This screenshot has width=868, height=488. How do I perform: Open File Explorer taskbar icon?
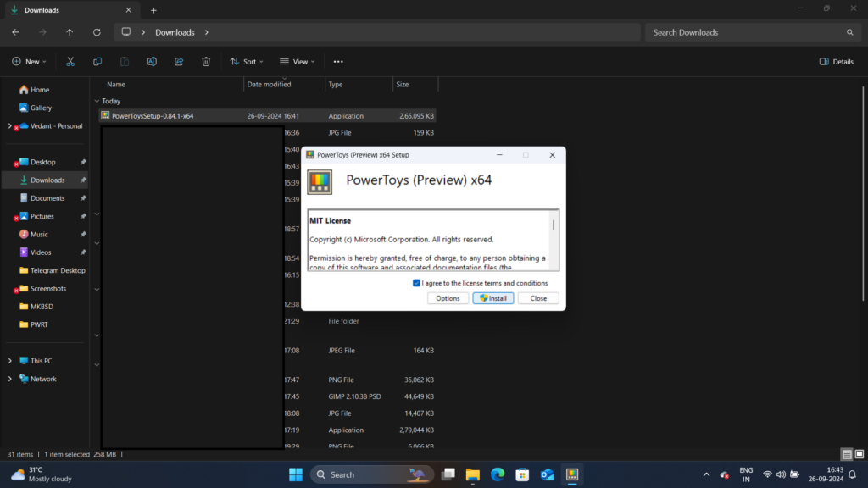tap(473, 474)
